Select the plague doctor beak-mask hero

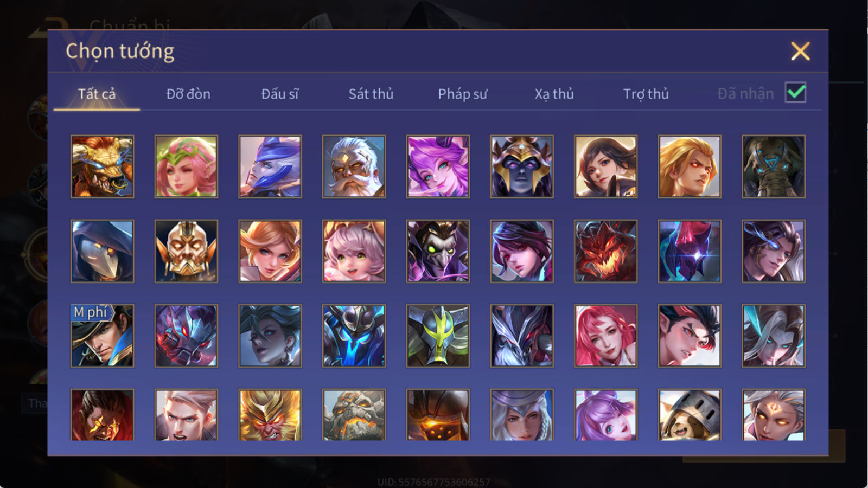tap(103, 251)
